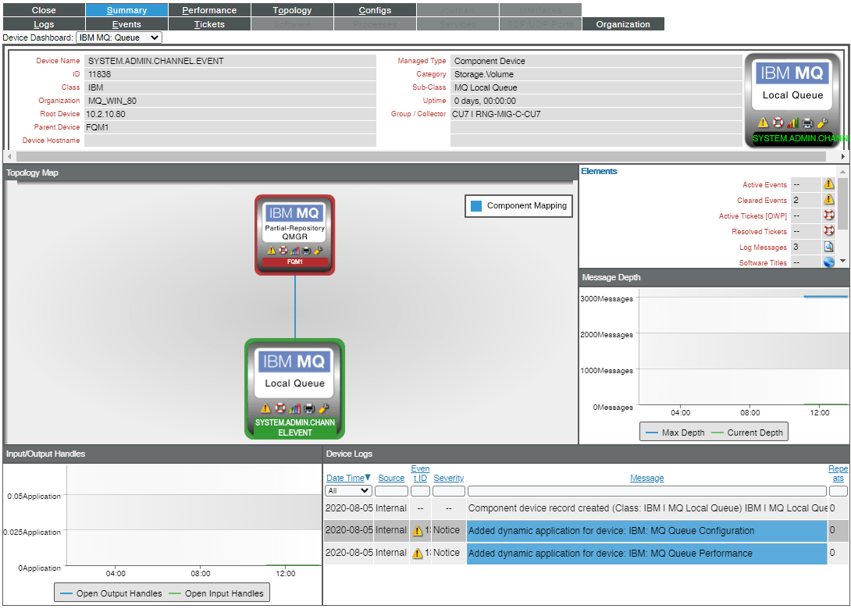This screenshot has height=616, width=851.
Task: Click the Elements heading link
Action: click(x=599, y=171)
